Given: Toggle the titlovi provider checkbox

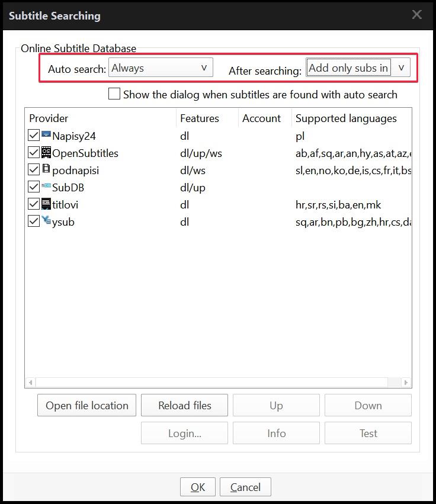Looking at the screenshot, I should tap(34, 204).
